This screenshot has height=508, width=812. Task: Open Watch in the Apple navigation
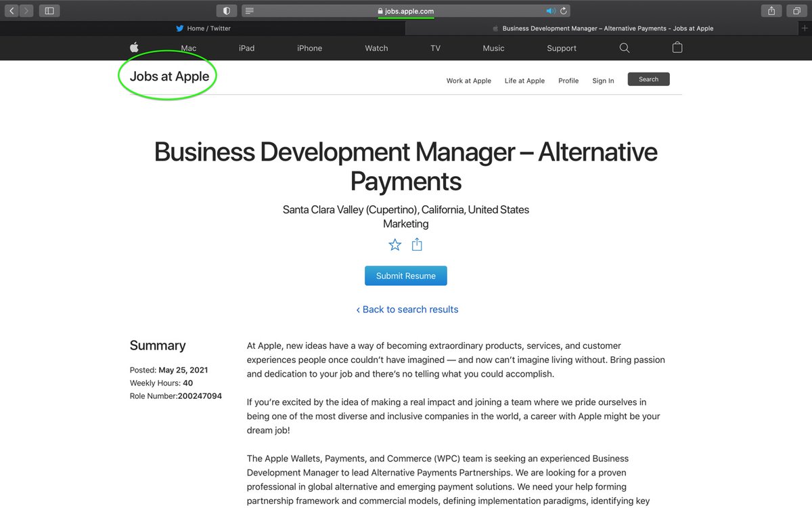[376, 48]
